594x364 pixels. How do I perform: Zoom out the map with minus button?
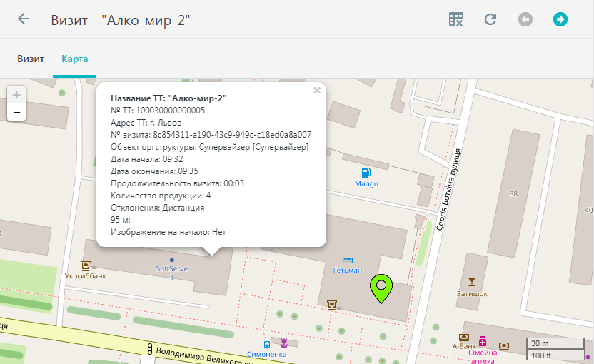point(16,113)
